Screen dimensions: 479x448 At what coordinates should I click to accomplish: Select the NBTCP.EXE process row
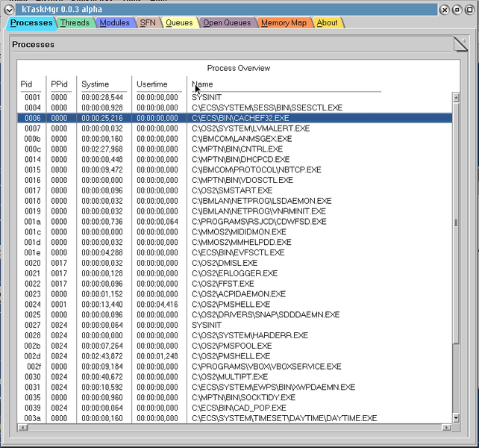pos(234,169)
